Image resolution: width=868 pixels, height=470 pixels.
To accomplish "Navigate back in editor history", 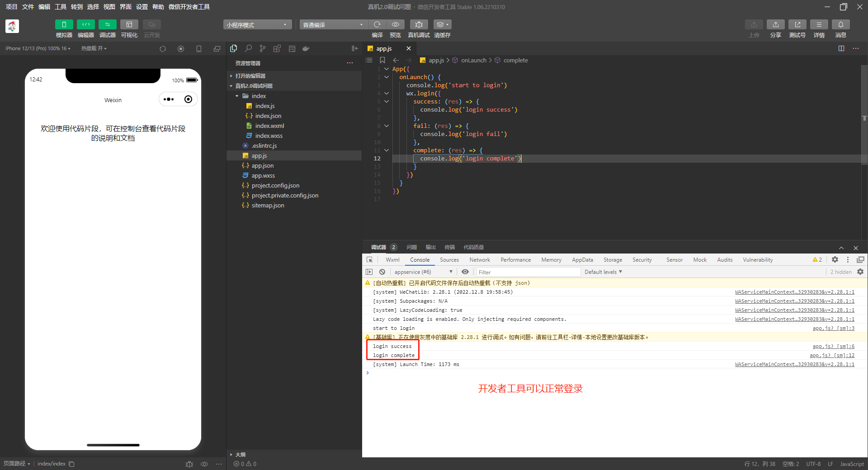I will 396,60.
